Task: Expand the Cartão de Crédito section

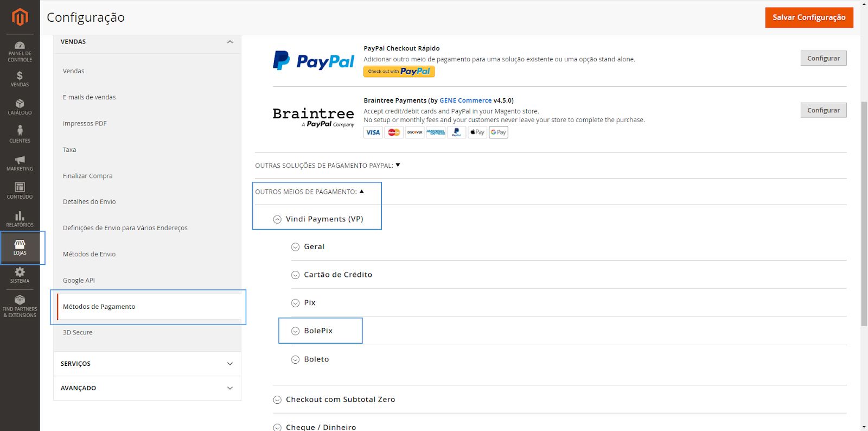Action: [331, 275]
